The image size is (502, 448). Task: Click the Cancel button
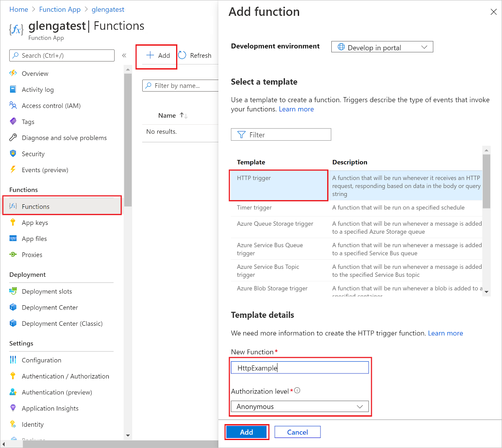pos(297,432)
